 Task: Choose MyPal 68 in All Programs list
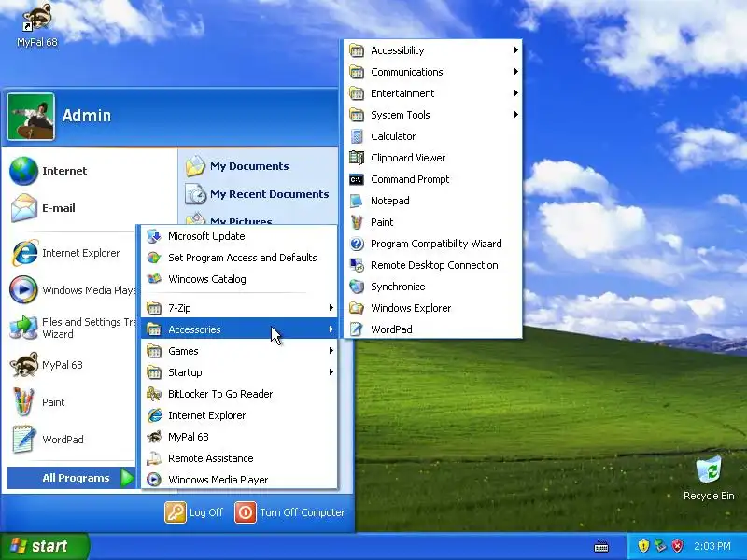(239, 437)
